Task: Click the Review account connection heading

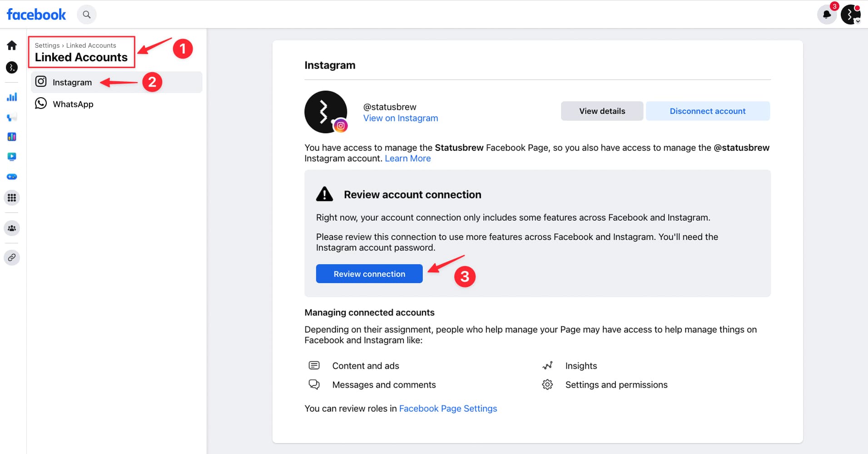Action: [412, 195]
